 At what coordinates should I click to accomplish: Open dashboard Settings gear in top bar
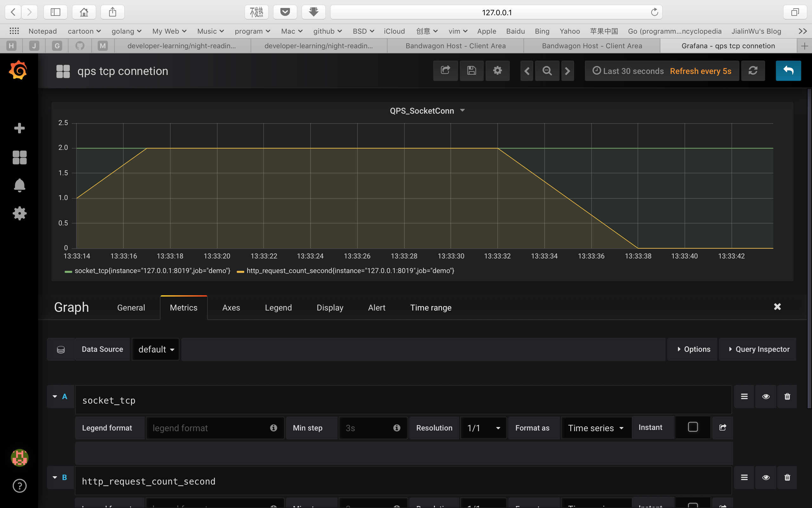coord(497,70)
